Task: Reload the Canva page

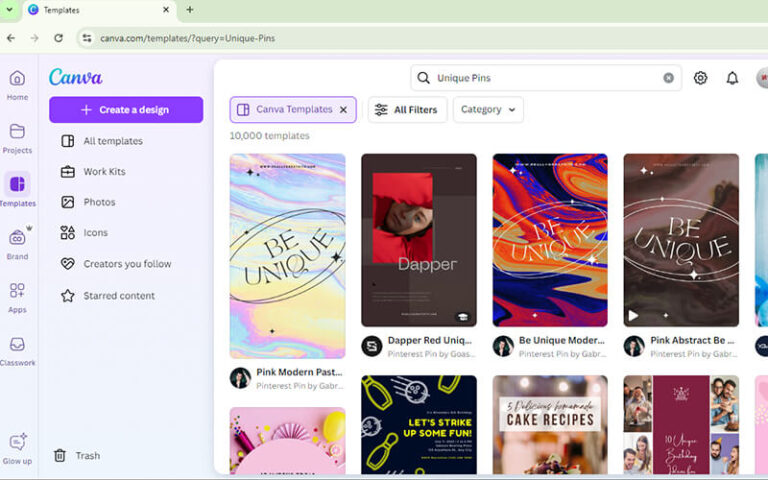Action: tap(58, 38)
